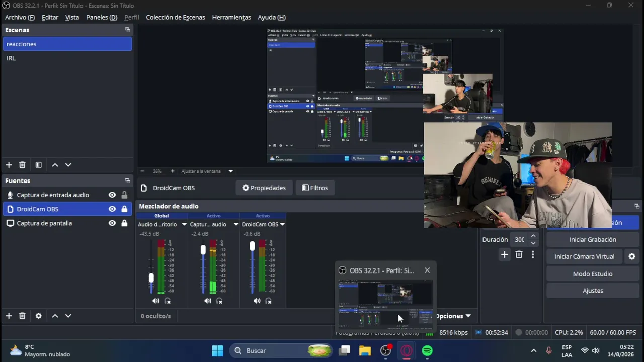Open Propiedades for DroidCam OBS
644x362 pixels.
coord(264,188)
